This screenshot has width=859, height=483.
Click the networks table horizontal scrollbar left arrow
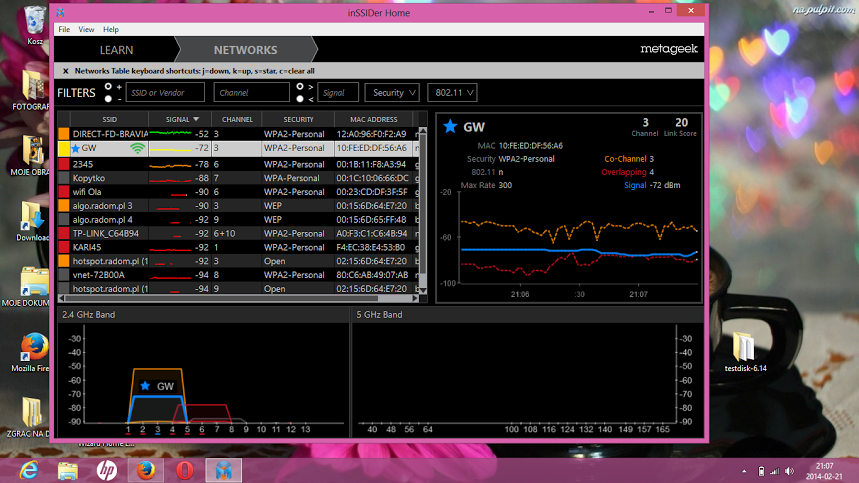61,298
